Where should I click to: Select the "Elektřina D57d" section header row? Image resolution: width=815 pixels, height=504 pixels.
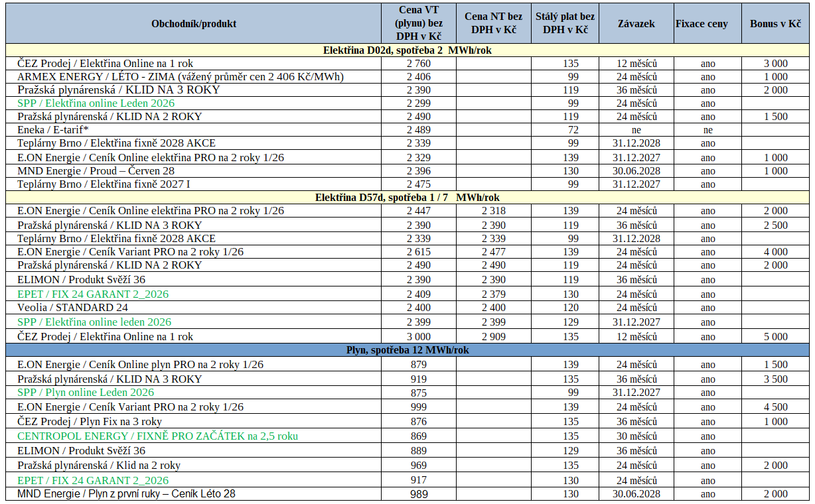407,198
